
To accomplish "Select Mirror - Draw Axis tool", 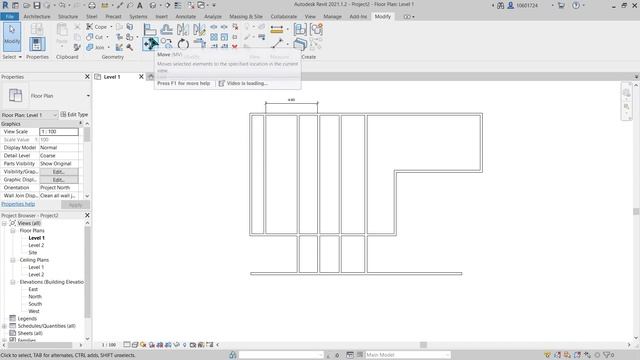I will [x=199, y=29].
